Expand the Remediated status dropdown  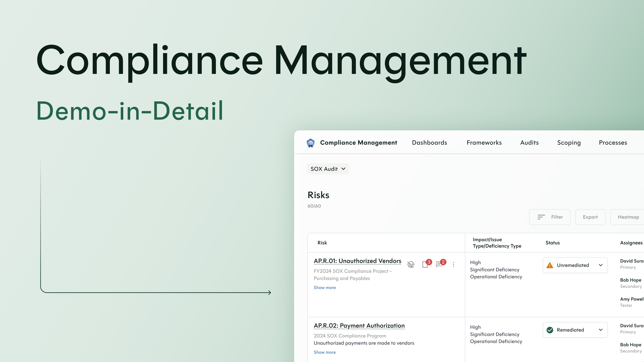pos(575,330)
